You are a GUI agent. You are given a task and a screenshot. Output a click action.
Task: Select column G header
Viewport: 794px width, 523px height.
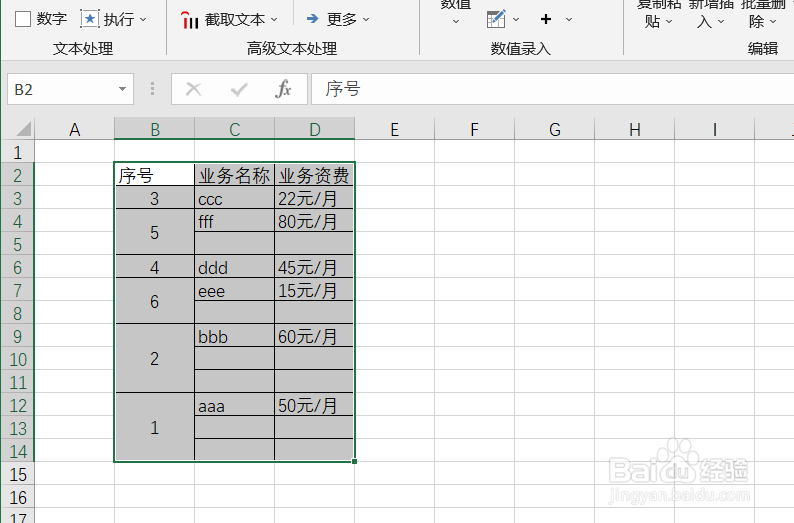coord(554,129)
